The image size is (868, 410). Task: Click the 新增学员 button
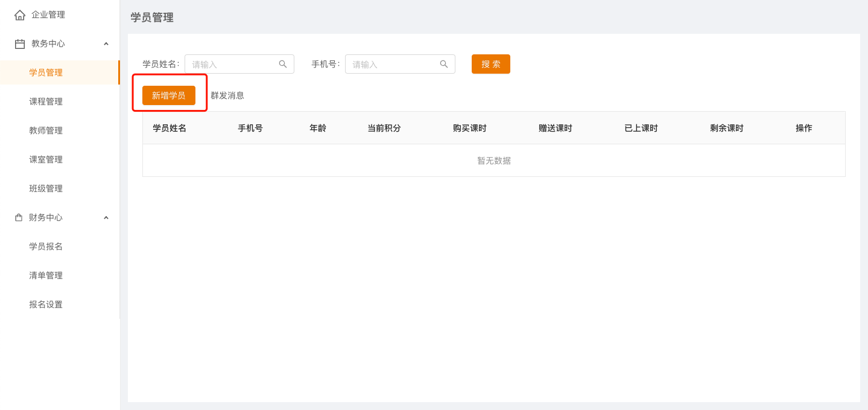click(x=169, y=95)
